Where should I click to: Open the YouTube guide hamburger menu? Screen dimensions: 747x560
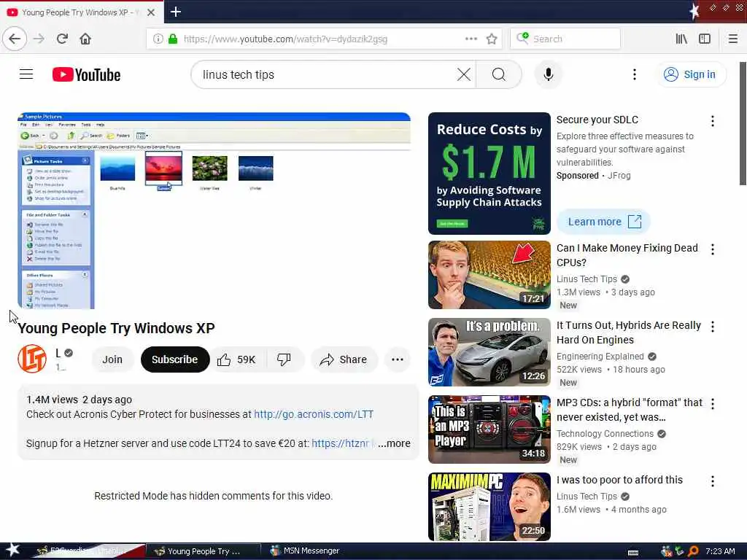point(26,74)
